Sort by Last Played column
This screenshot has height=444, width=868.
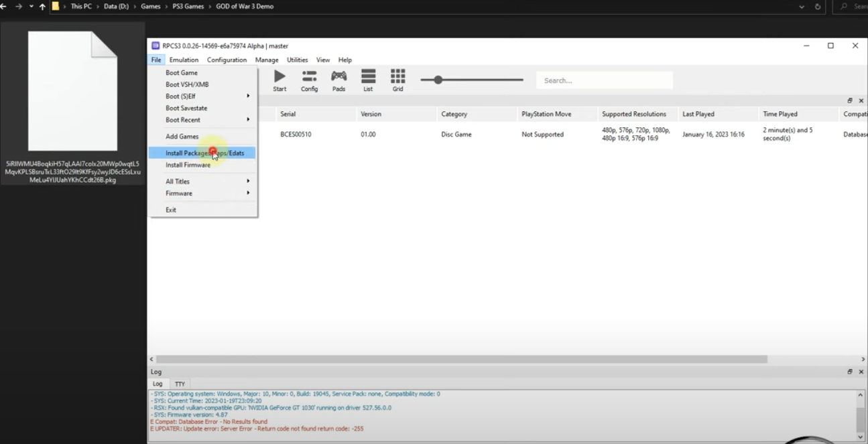pos(717,115)
